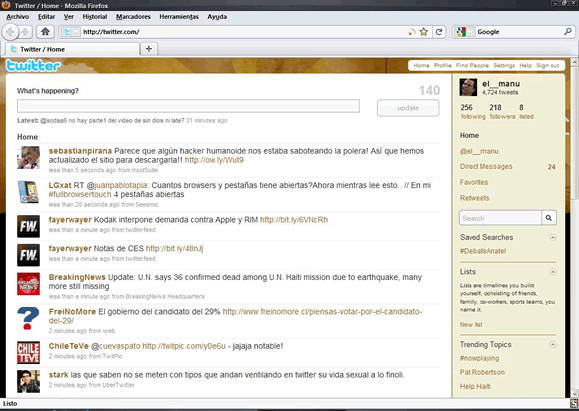Open Retweets in sidebar

coord(474,198)
